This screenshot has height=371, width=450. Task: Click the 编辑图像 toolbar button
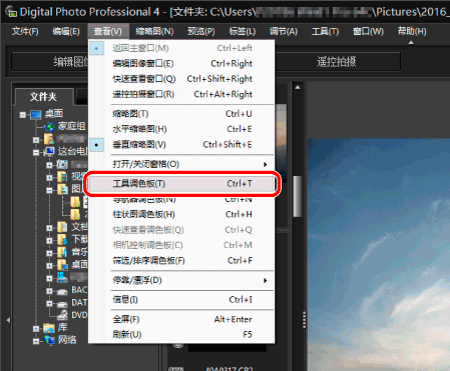click(x=50, y=62)
